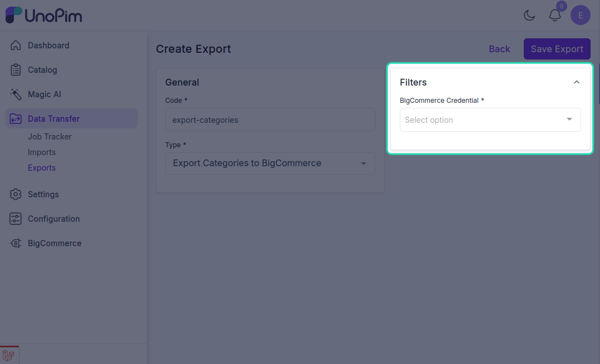This screenshot has height=364, width=600.
Task: Open the Laravel debug bar icon
Action: click(x=8, y=355)
